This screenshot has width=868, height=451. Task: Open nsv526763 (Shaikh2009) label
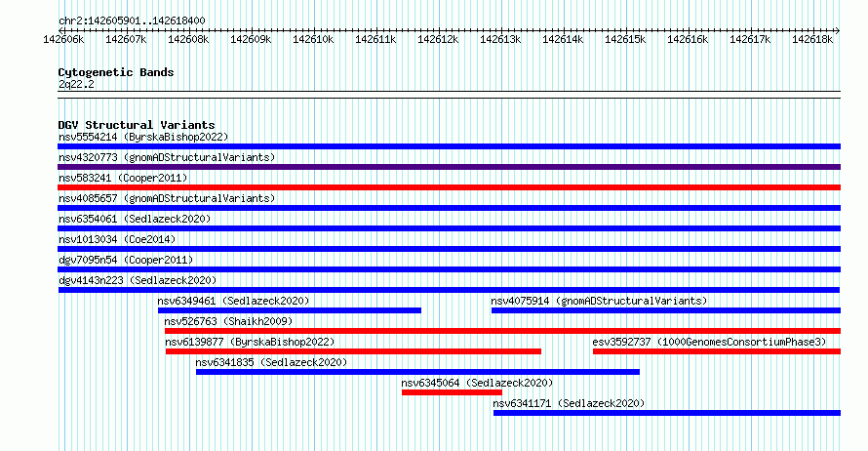tap(228, 321)
